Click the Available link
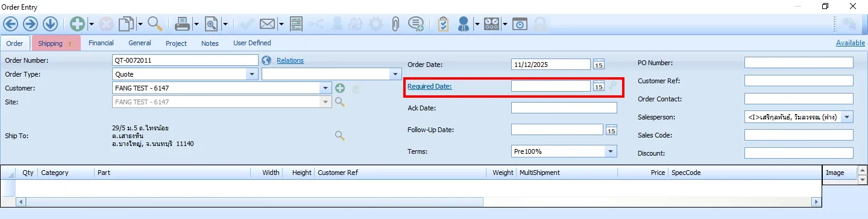The width and height of the screenshot is (868, 219). pyautogui.click(x=851, y=43)
